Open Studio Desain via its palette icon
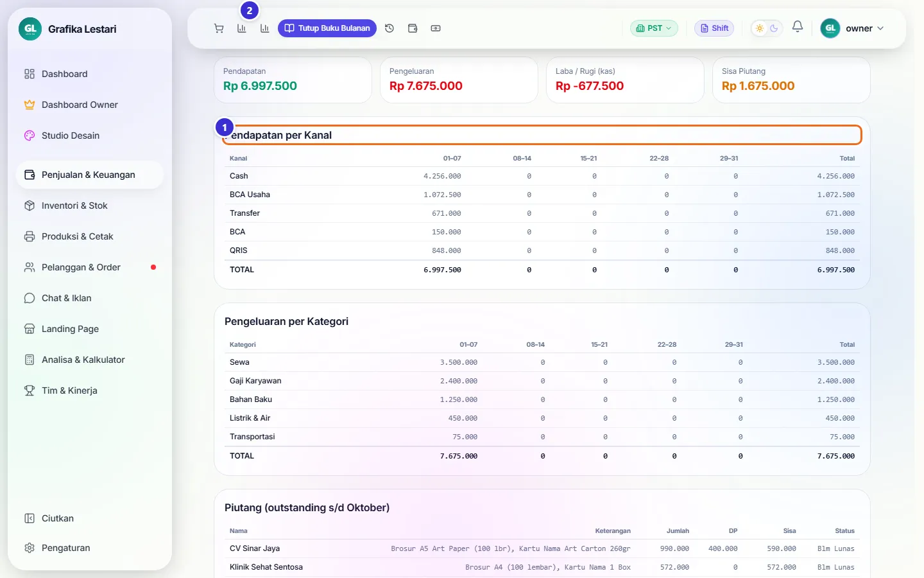The height and width of the screenshot is (578, 924). [x=30, y=136]
